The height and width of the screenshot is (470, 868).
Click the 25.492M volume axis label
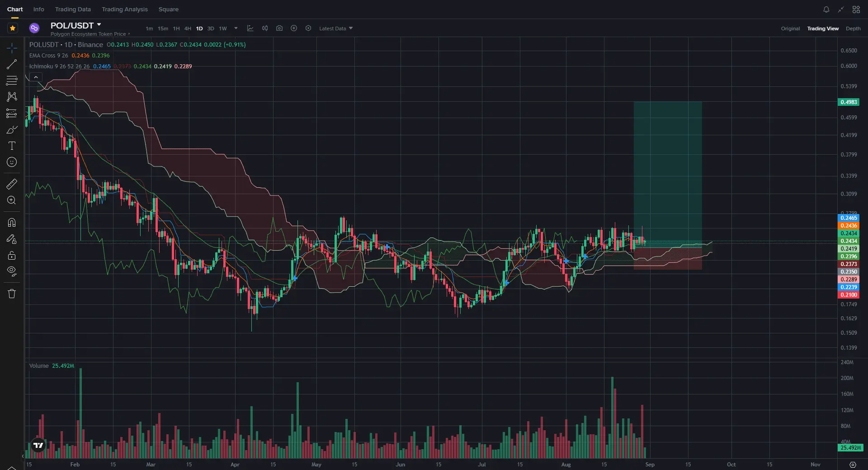850,448
